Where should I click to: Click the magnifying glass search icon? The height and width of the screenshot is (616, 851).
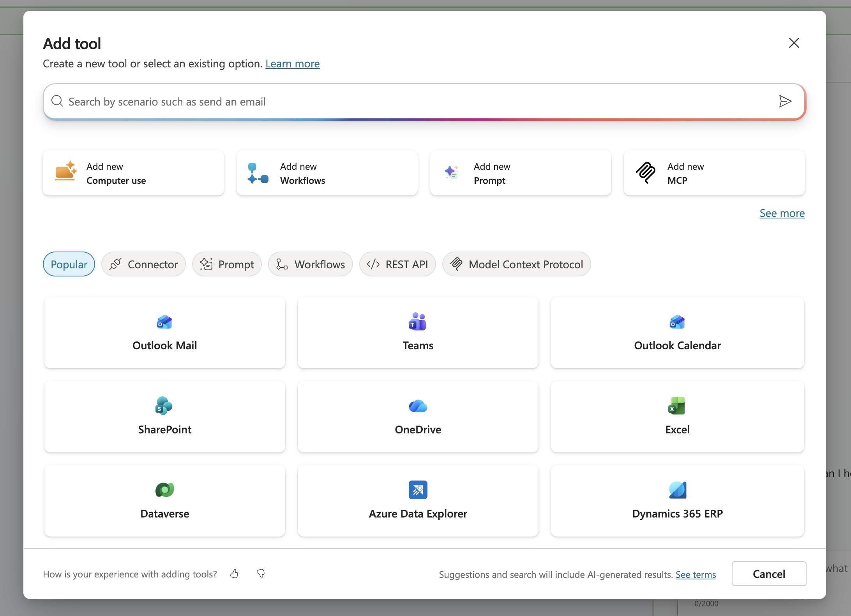pyautogui.click(x=57, y=101)
